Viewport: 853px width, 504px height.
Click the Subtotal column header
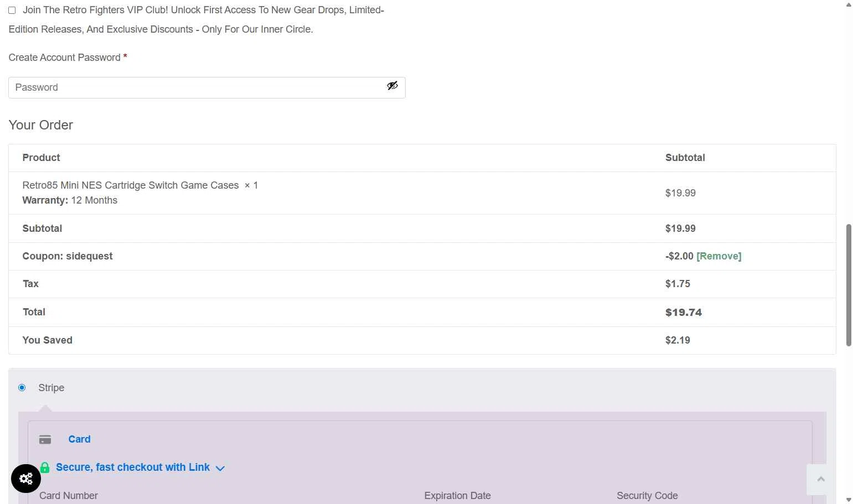point(685,158)
